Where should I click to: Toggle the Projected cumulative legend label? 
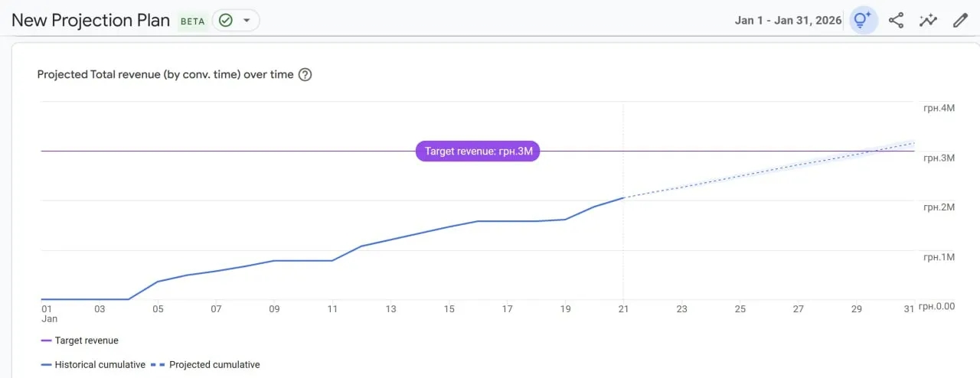[x=214, y=365]
